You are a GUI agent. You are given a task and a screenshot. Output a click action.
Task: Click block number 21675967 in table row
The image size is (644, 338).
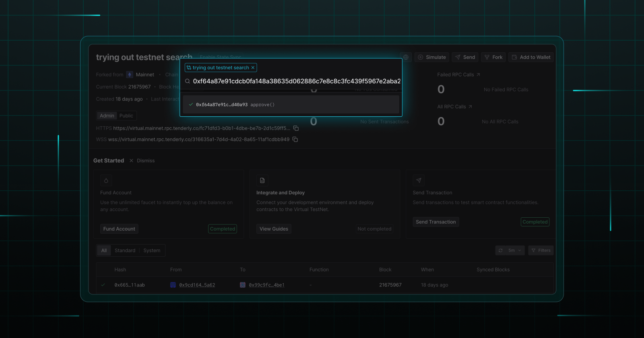(x=390, y=285)
